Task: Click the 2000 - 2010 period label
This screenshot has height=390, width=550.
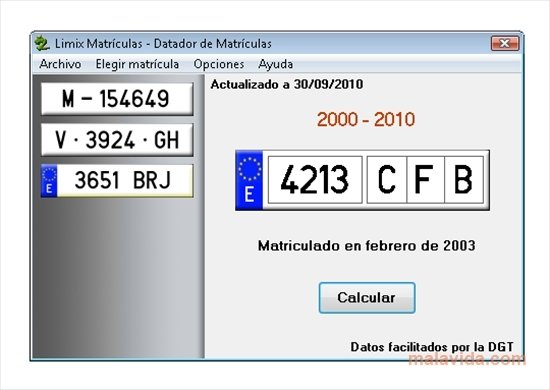Action: click(x=366, y=120)
